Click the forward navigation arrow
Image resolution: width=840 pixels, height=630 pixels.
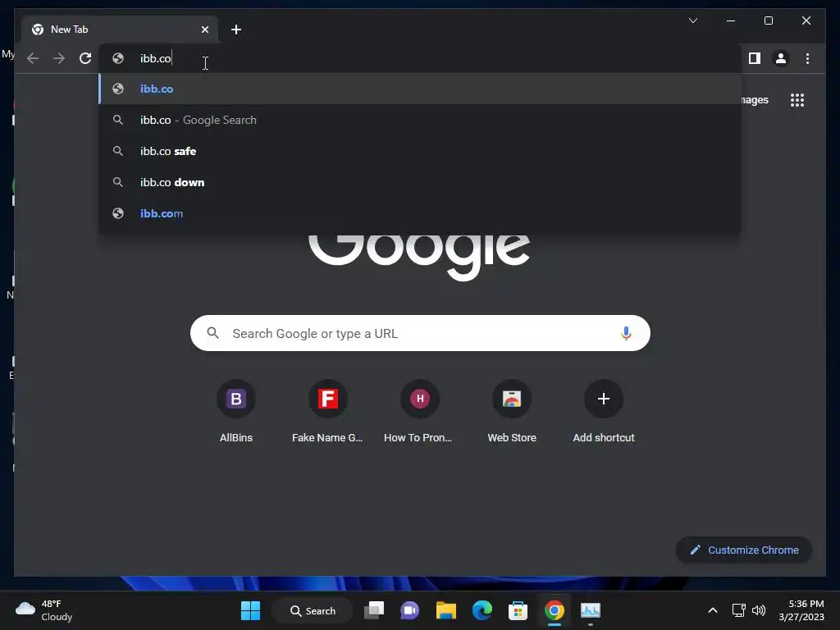tap(59, 58)
